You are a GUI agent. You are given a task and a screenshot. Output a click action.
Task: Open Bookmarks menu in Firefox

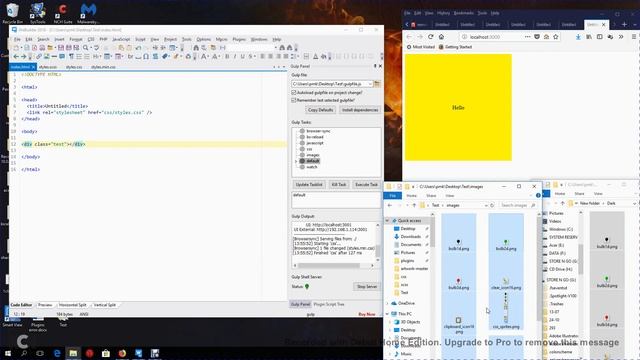(x=464, y=13)
